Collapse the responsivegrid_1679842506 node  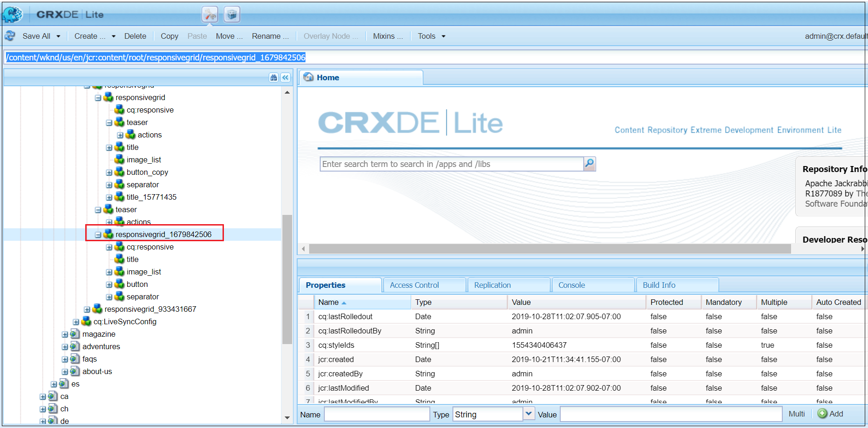(x=98, y=235)
